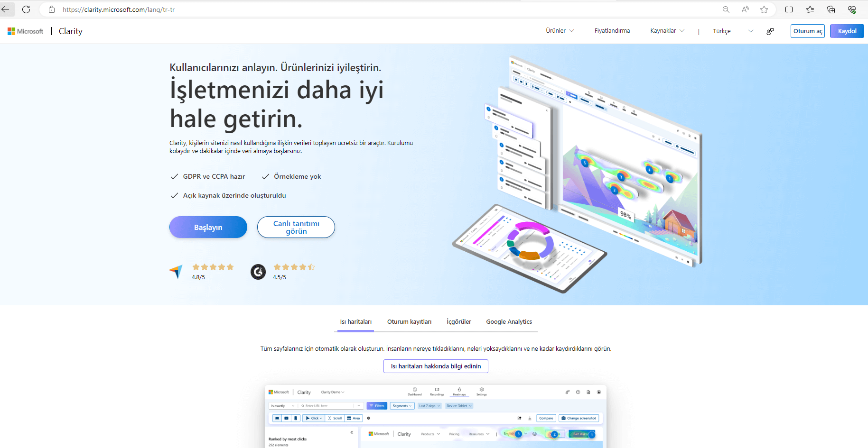This screenshot has width=868, height=448.
Task: Click the community feedback icon beside Türkçe
Action: point(770,31)
